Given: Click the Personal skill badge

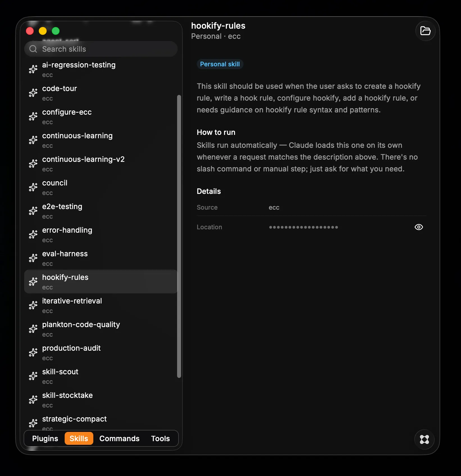Looking at the screenshot, I should [220, 64].
